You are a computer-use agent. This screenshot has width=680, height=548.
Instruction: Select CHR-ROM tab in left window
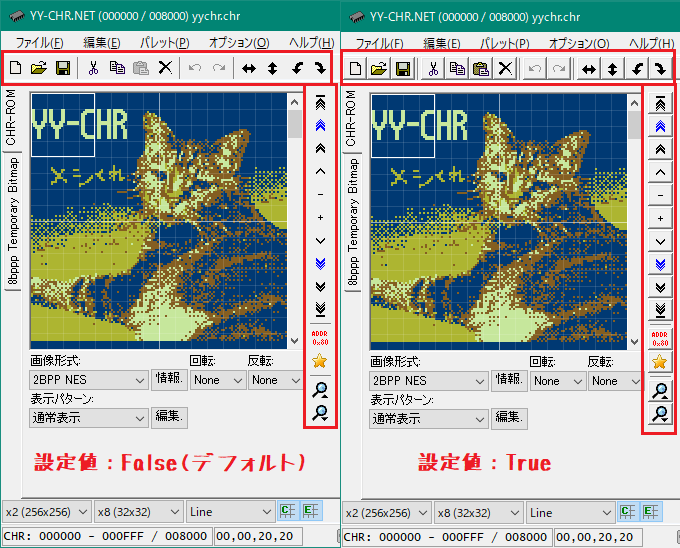tap(11, 117)
